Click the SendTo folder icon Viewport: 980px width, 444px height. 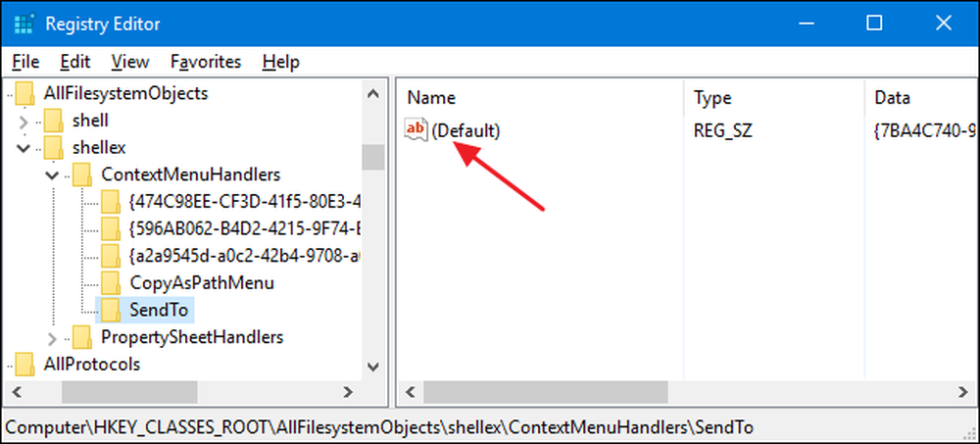[110, 309]
